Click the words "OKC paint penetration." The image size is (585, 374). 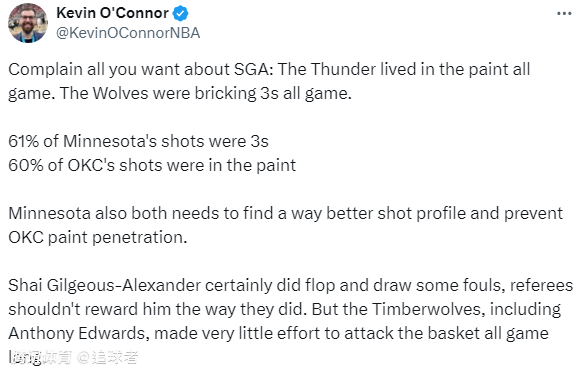[98, 237]
